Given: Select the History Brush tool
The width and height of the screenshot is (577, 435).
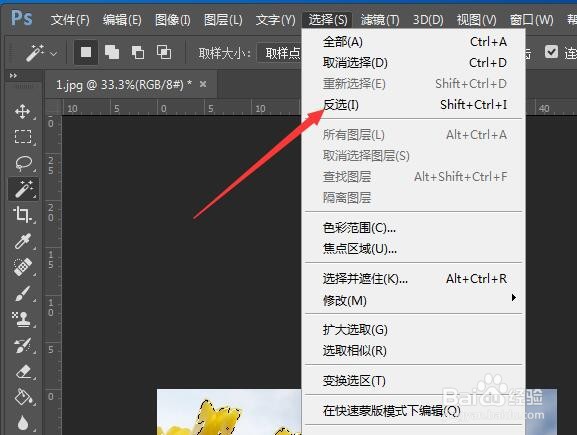Looking at the screenshot, I should tap(22, 346).
